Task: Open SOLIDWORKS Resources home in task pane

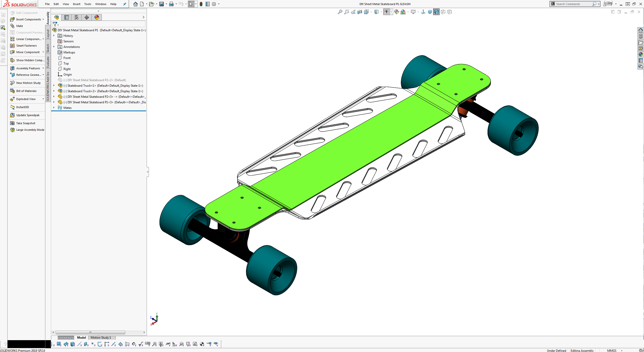Action: click(641, 30)
